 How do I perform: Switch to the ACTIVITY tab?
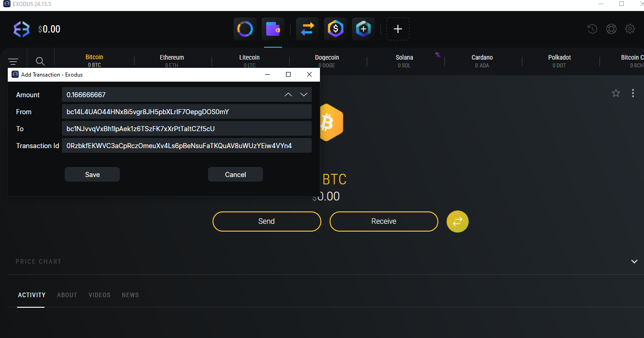pyautogui.click(x=32, y=295)
